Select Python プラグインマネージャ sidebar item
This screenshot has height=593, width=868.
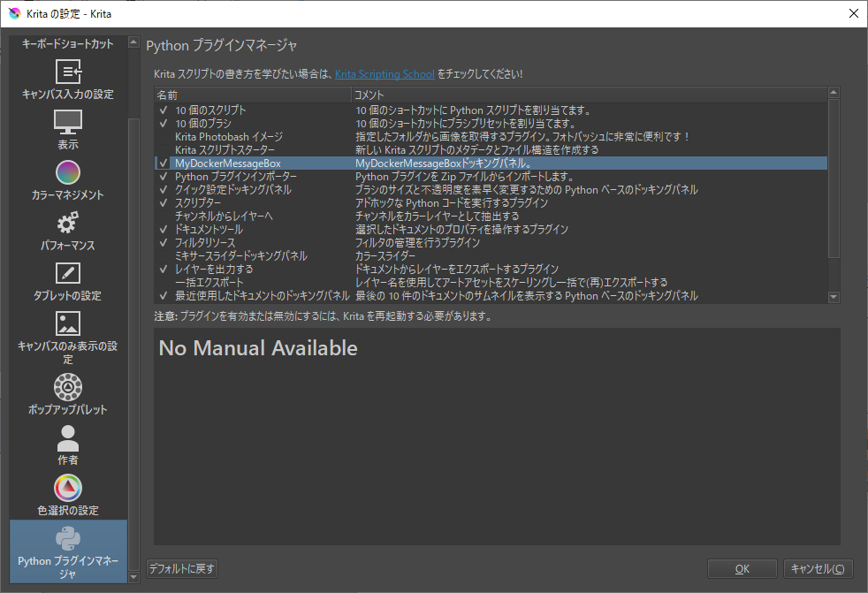point(68,551)
